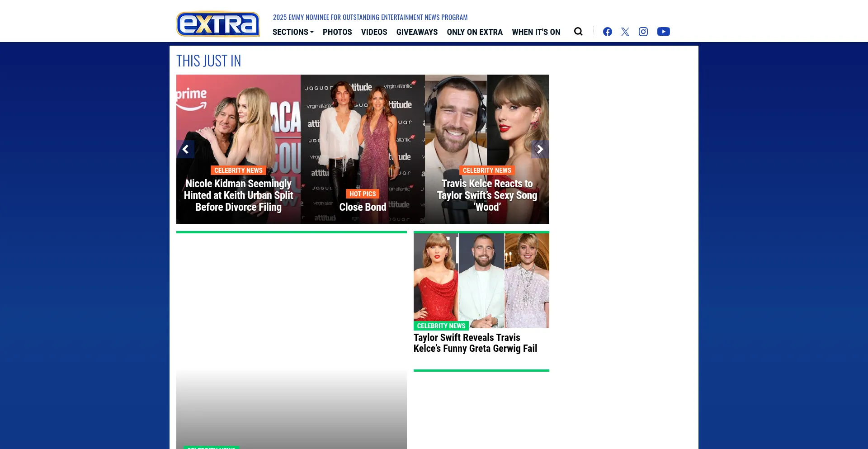Visit Extra's Facebook page icon

(x=607, y=32)
